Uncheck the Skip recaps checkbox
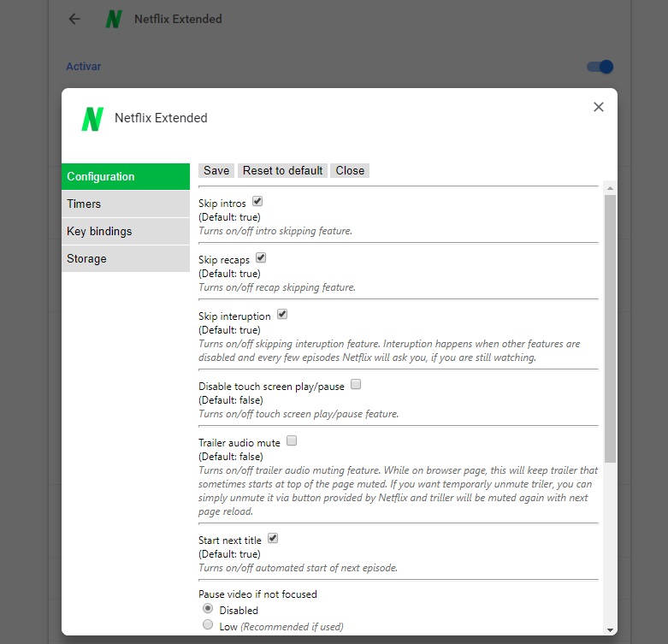The height and width of the screenshot is (644, 668). (261, 257)
